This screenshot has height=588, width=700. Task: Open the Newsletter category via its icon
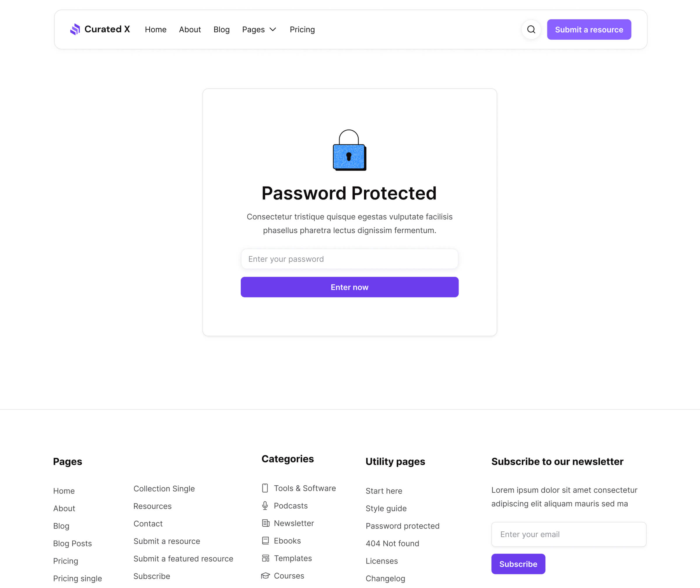click(x=265, y=523)
